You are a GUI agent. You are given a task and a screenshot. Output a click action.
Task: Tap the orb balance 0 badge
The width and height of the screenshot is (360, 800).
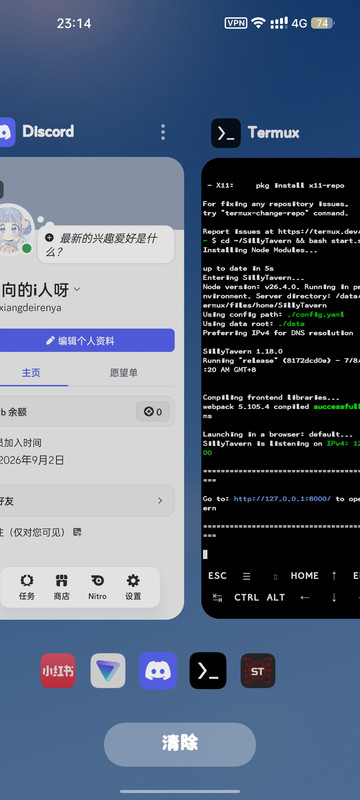point(153,412)
